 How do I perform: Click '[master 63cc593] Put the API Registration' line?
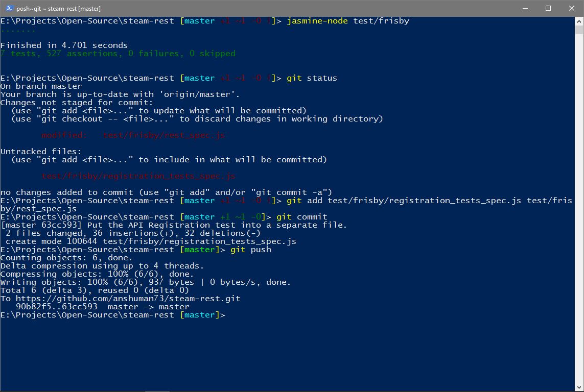174,225
